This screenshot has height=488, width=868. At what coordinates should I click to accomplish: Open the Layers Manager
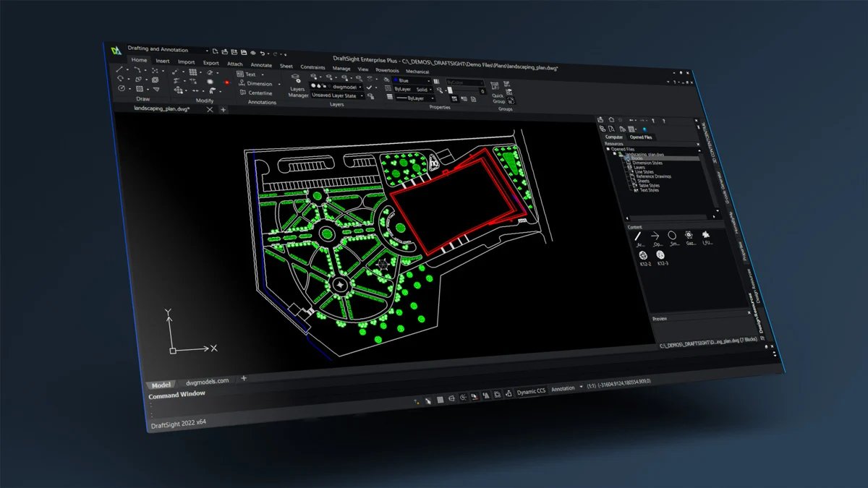297,87
